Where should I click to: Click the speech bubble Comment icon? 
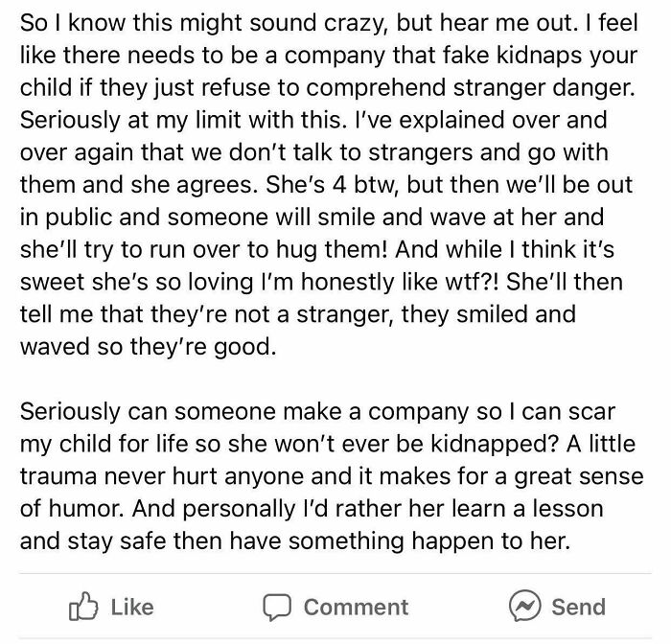(x=280, y=607)
